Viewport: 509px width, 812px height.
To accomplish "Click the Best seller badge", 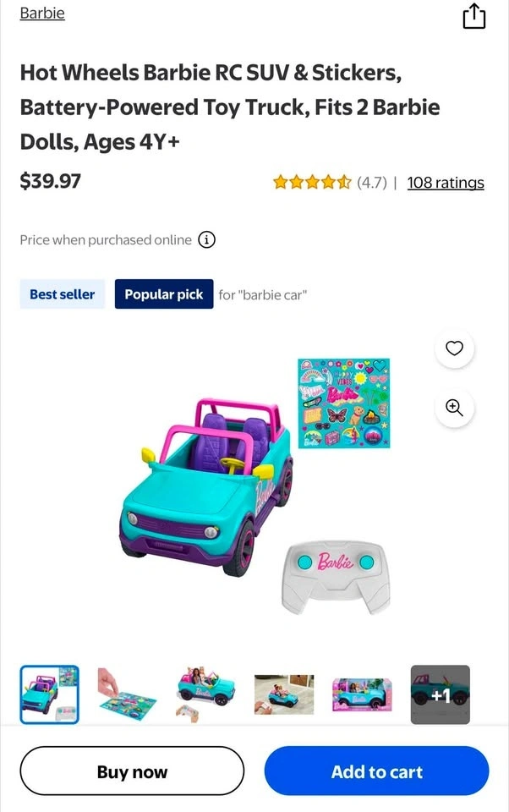I will pyautogui.click(x=62, y=294).
